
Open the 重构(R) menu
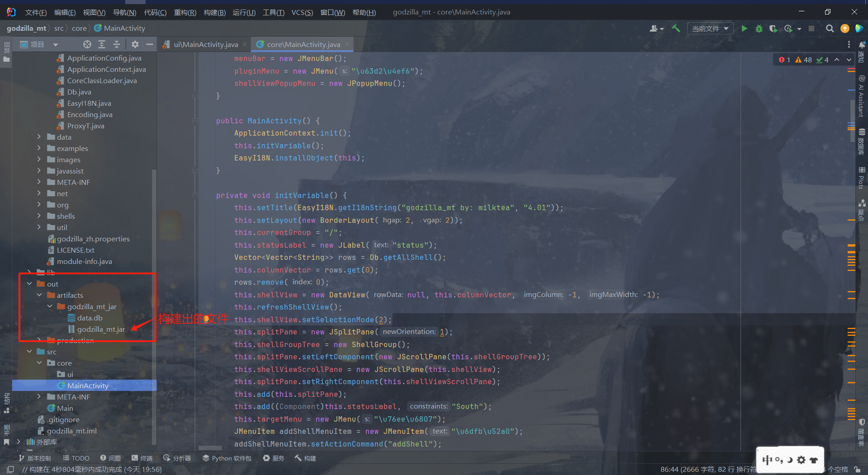(x=185, y=12)
